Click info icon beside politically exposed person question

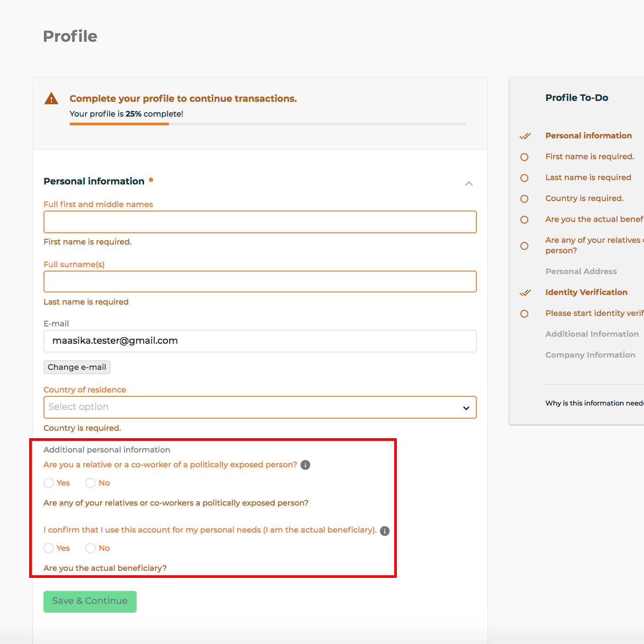point(305,465)
